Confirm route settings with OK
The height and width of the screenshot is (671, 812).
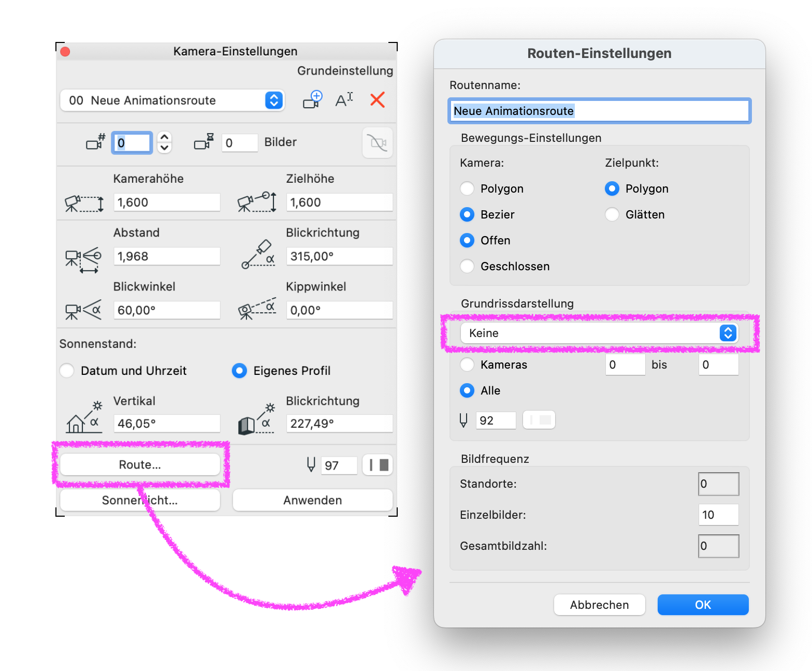coord(703,605)
